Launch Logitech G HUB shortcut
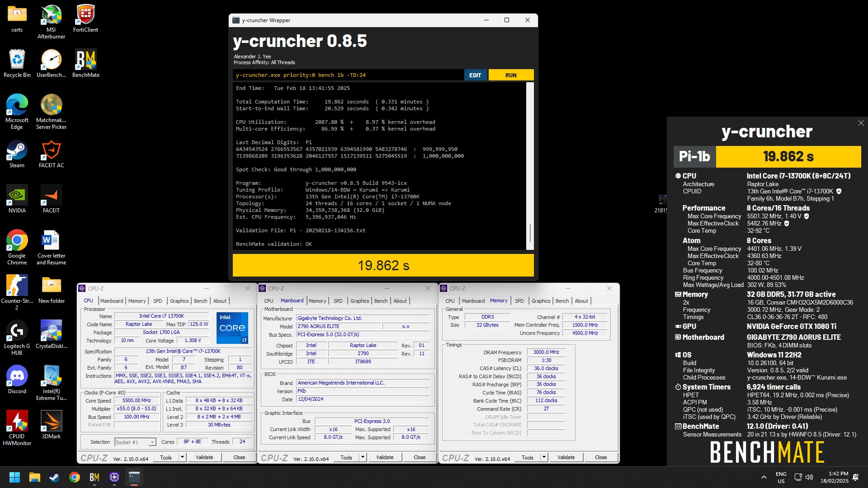This screenshot has width=868, height=488. [17, 338]
